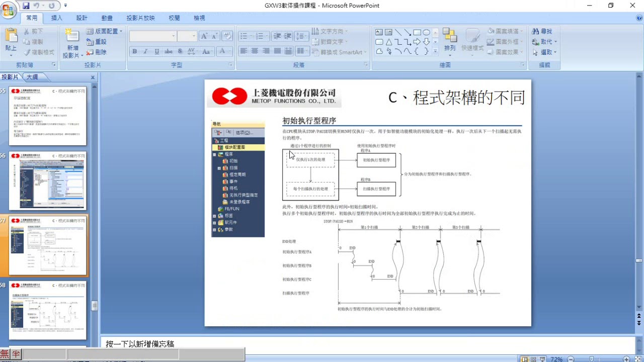Click Format Painter (複製格式)
This screenshot has height=362, width=644.
pyautogui.click(x=39, y=52)
